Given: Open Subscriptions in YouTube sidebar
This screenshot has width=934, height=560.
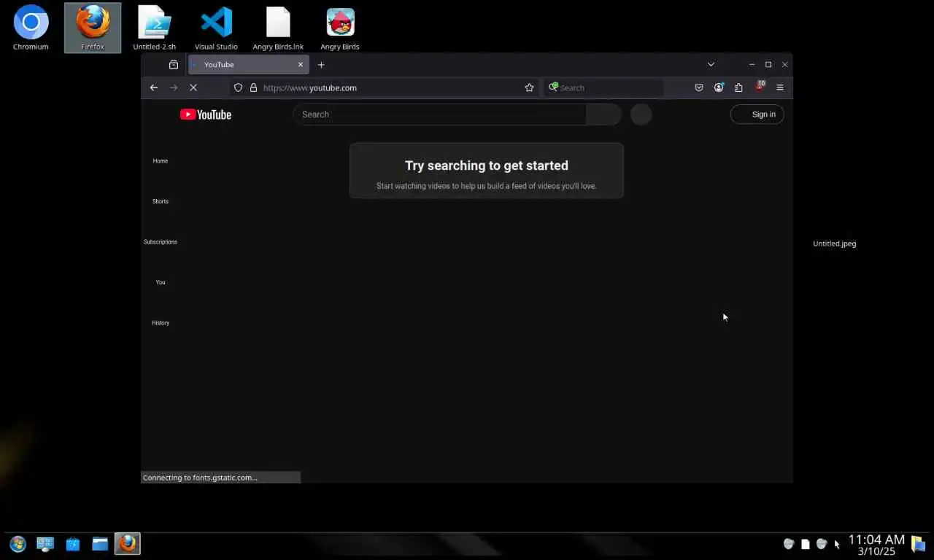Looking at the screenshot, I should 161,242.
